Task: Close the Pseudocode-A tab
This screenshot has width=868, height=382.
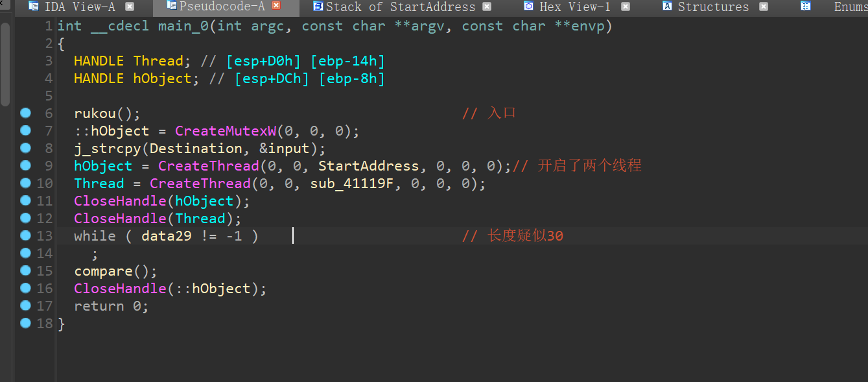Action: [277, 6]
